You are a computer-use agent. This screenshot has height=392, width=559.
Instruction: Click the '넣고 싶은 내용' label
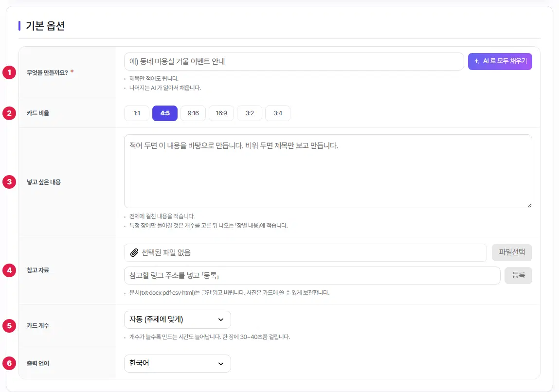coord(43,182)
